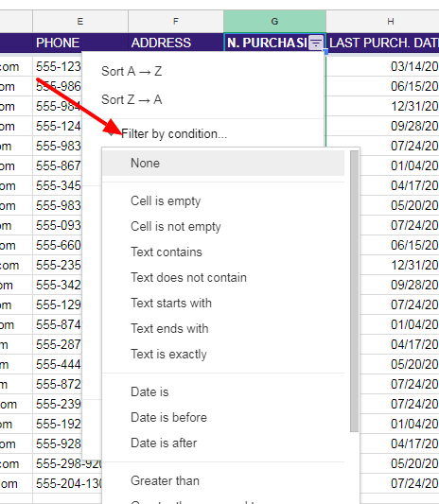Click phone cell starting 555-444

tap(58, 364)
